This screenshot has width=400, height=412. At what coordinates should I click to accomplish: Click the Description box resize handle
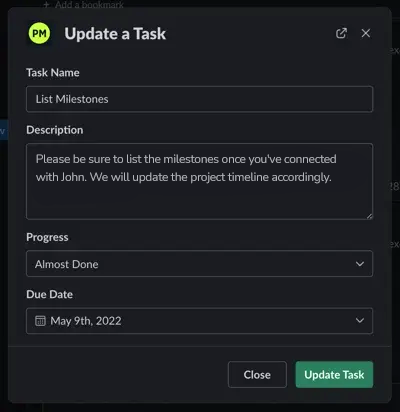pyautogui.click(x=369, y=216)
